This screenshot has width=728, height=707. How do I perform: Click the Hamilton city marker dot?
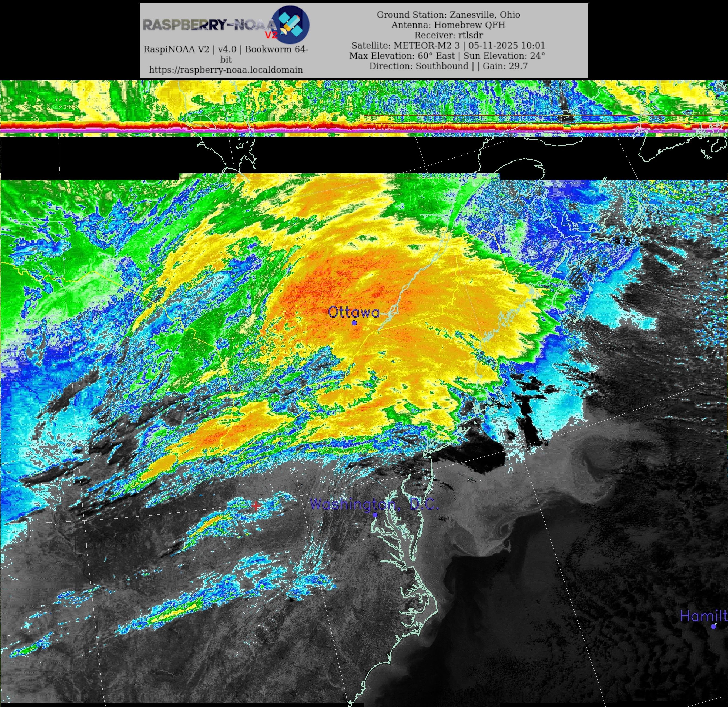(x=713, y=627)
